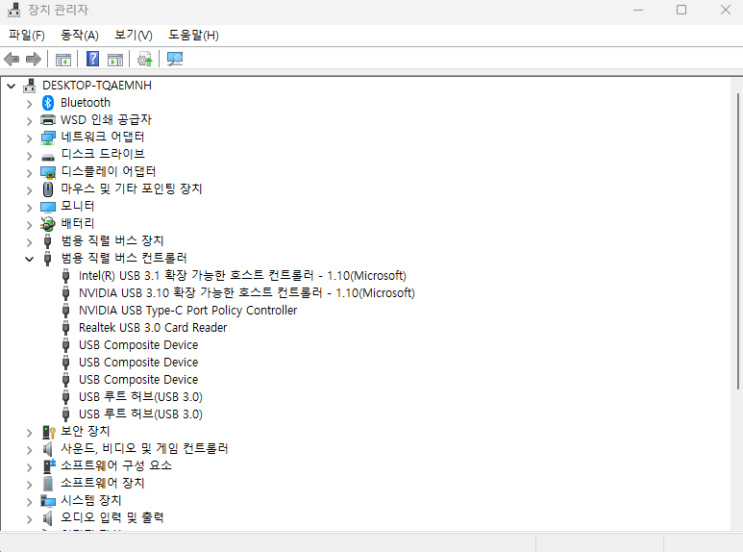Select the first USB Composite Device entry
Viewport: 743px width, 552px height.
[138, 345]
